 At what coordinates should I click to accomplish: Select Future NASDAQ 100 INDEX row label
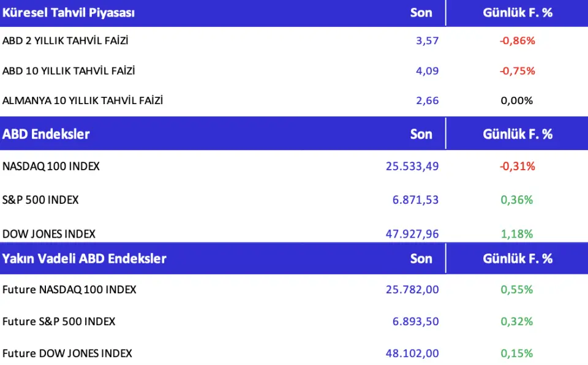click(69, 290)
